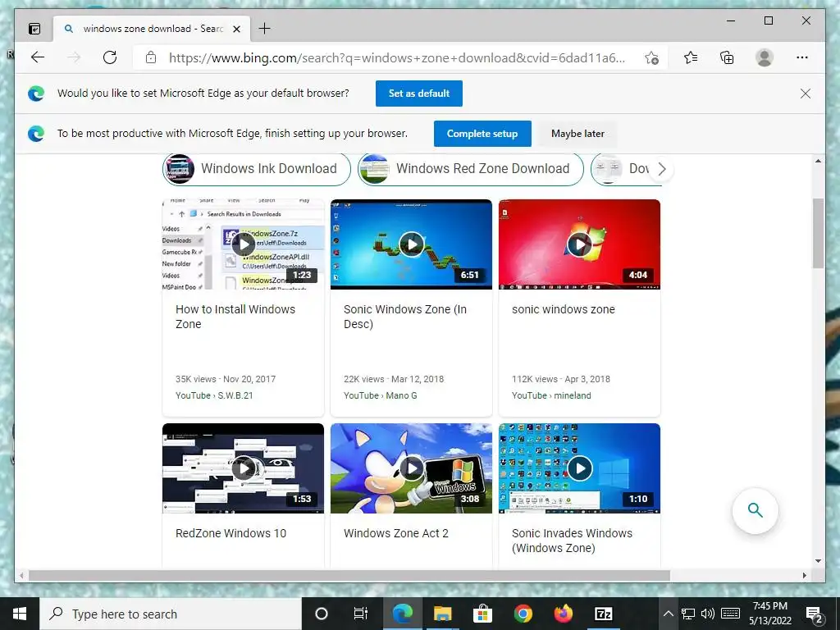Screen dimensions: 840x630
Task: Add this page to favorites
Action: (651, 58)
